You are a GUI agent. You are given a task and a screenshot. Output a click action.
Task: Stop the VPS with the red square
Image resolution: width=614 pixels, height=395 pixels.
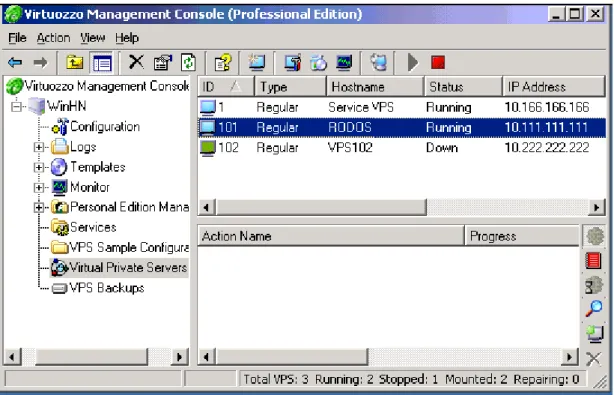point(438,62)
